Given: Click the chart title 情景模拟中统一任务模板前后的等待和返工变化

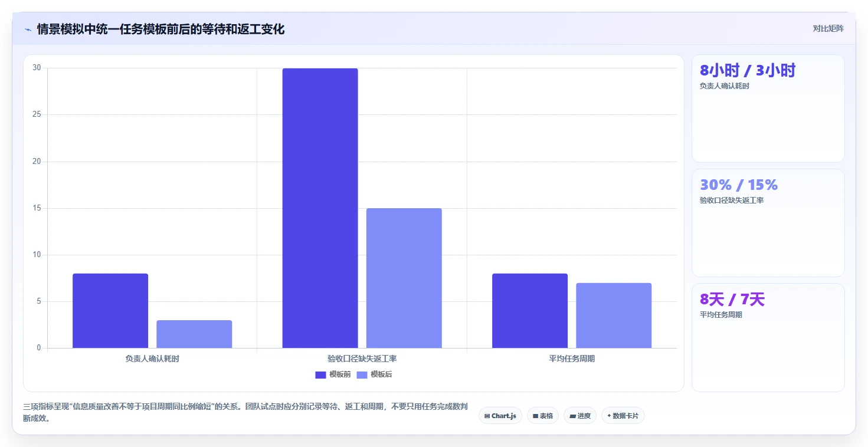Looking at the screenshot, I should coord(161,29).
